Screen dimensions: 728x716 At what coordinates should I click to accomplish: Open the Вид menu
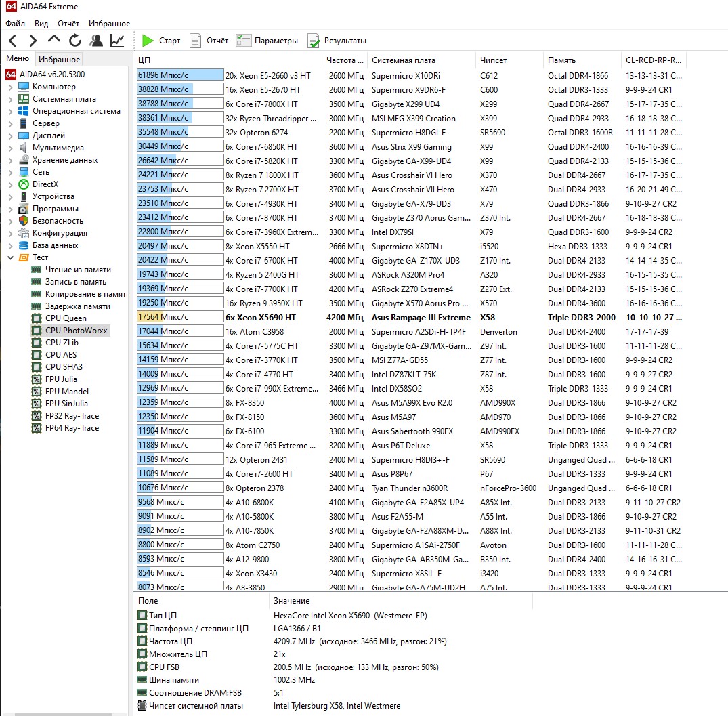41,24
